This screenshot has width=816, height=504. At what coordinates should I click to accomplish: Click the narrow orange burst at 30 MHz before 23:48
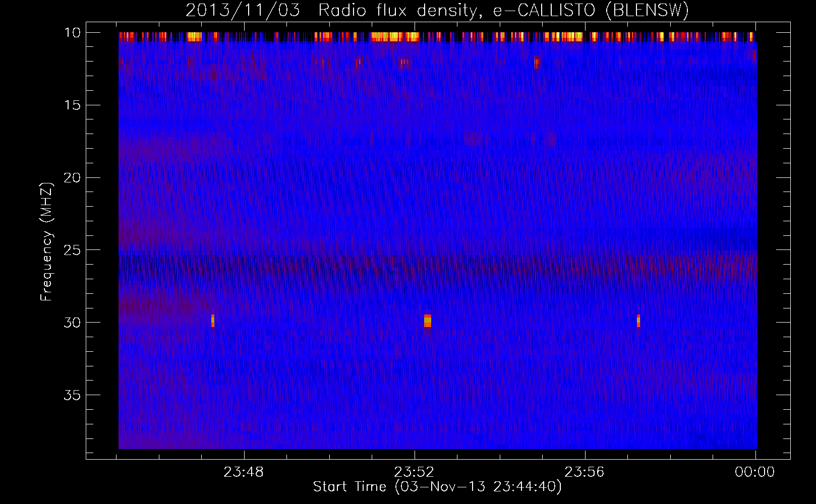click(x=213, y=321)
